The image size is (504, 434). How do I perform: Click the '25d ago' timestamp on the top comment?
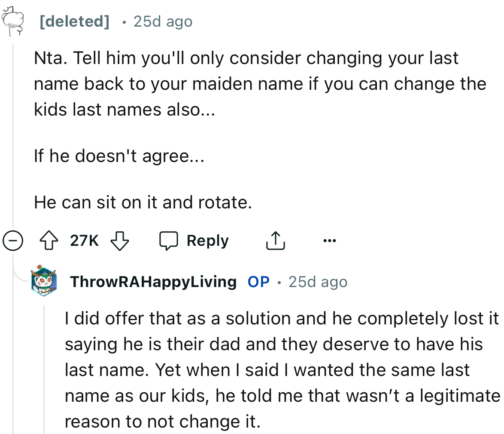[x=163, y=21]
